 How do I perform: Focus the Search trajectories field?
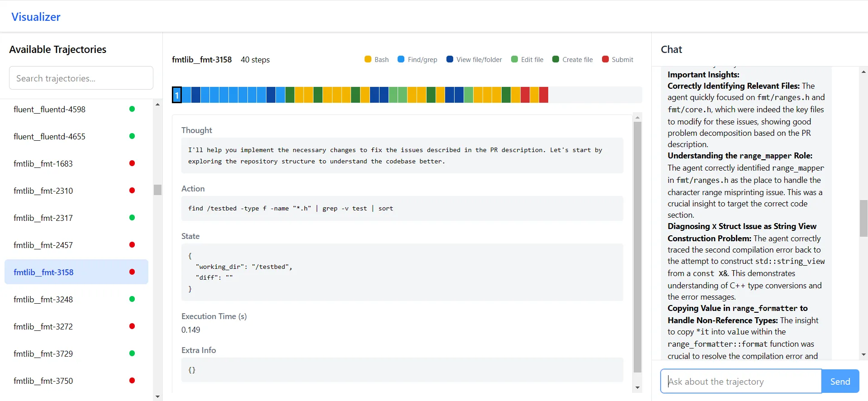81,78
